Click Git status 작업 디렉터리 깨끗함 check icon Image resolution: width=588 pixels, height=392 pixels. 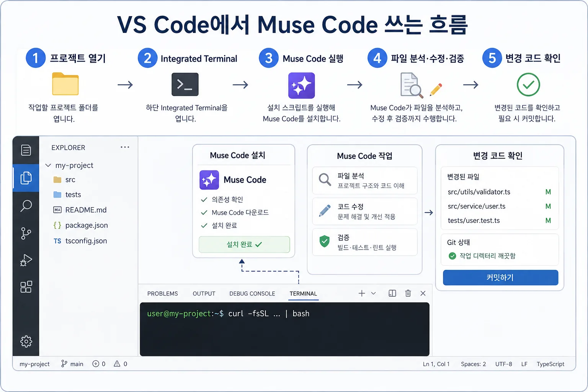coord(452,256)
